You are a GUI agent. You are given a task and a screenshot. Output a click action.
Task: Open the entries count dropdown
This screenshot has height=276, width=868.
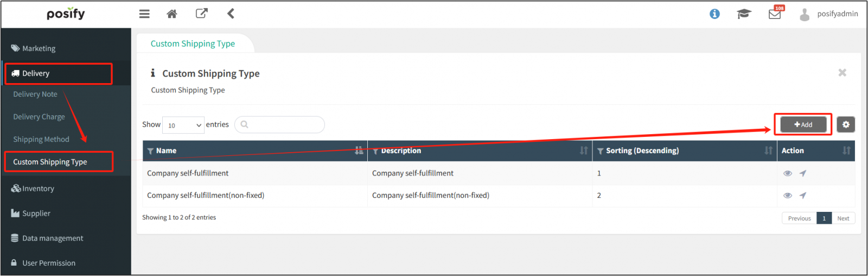click(x=183, y=125)
